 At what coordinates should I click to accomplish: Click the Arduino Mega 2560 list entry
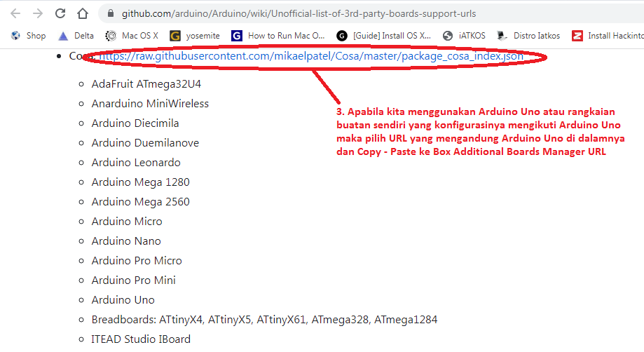(140, 202)
